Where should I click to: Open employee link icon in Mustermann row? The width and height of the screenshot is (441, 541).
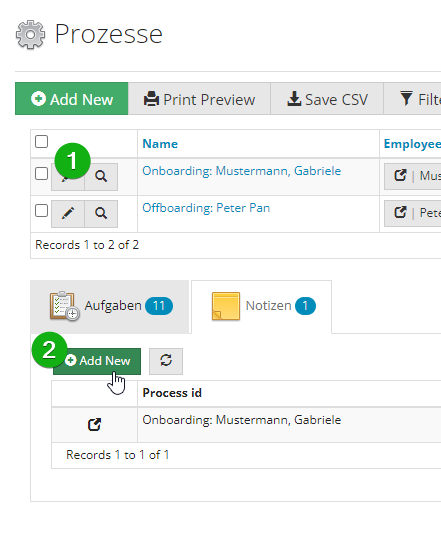coord(400,176)
